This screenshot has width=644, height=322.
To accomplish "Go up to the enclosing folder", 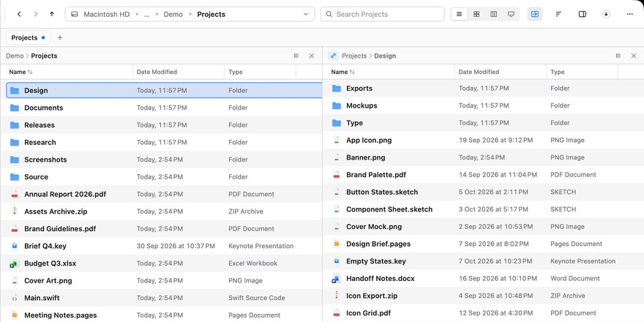I will 52,14.
